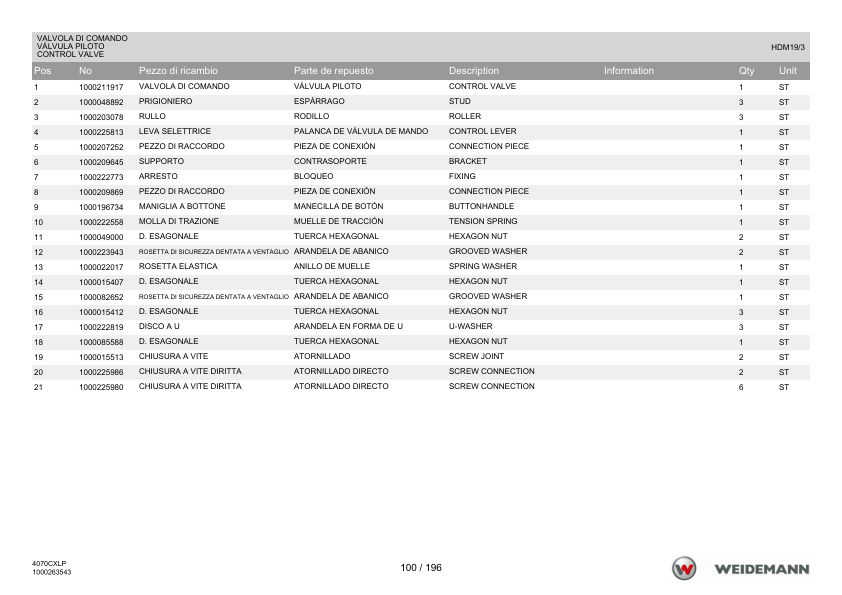
Task: Select part number 1000211917
Action: click(101, 87)
